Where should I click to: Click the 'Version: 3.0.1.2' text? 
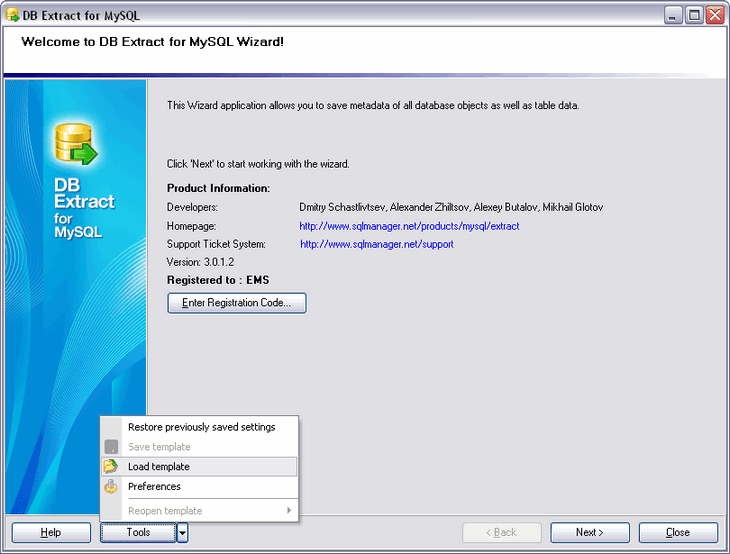tap(200, 262)
